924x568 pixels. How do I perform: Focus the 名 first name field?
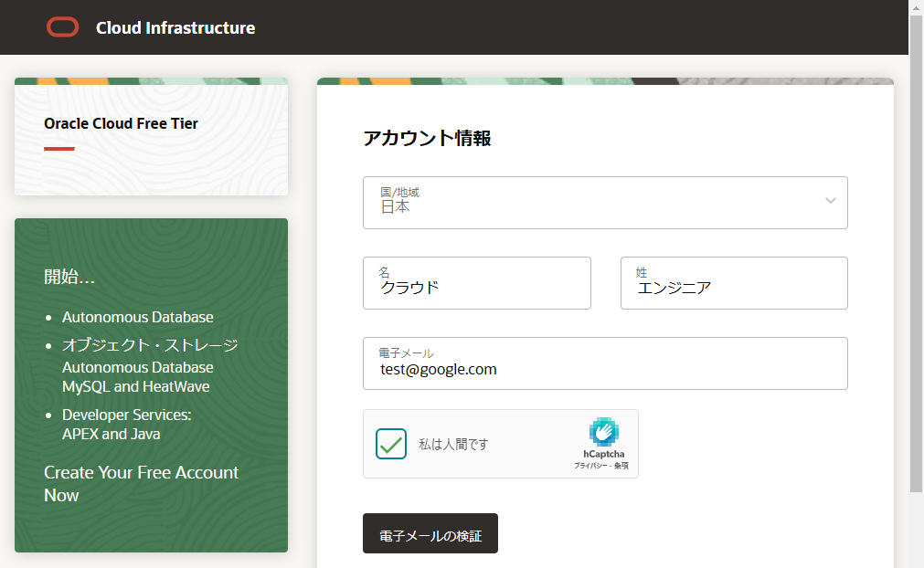pyautogui.click(x=477, y=283)
